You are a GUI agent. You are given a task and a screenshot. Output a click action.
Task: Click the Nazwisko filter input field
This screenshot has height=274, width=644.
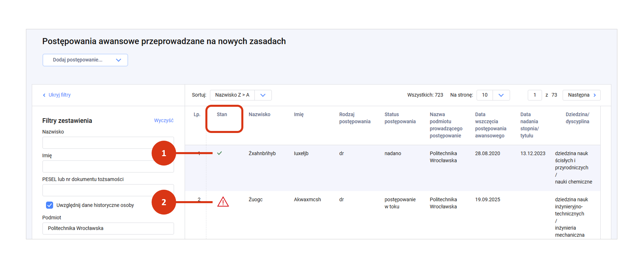click(97, 143)
